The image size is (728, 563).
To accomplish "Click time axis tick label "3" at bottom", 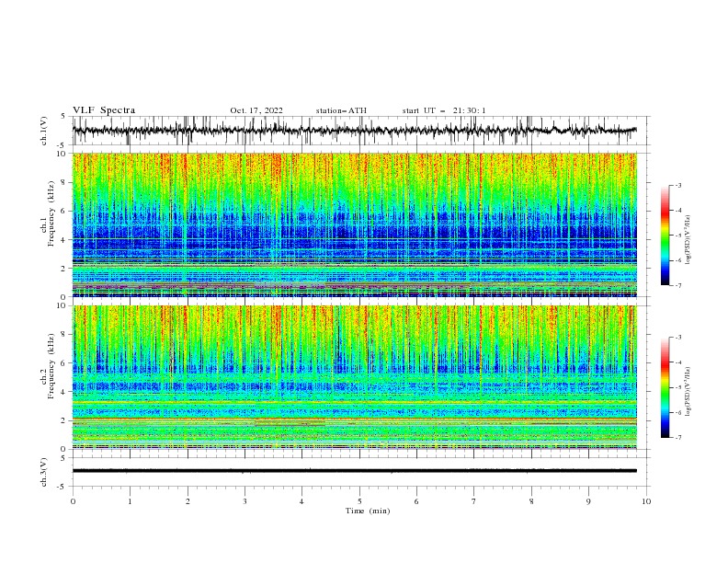I will point(245,501).
